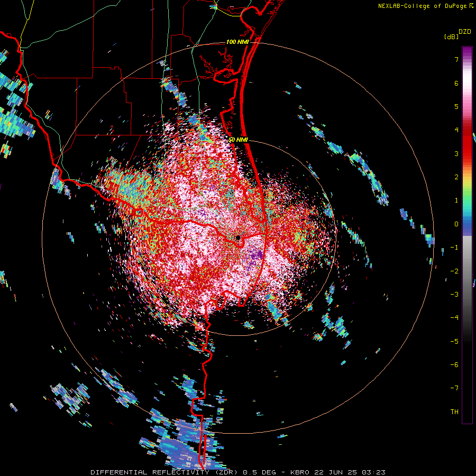
Task: Click the black KBRO radar site dot
Action: (239, 237)
